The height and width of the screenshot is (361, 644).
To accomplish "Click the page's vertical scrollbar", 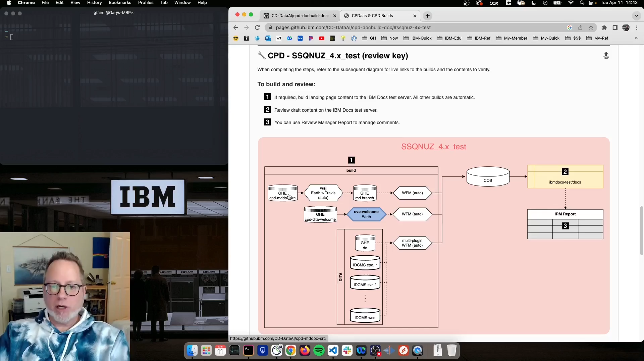I will pyautogui.click(x=641, y=231).
